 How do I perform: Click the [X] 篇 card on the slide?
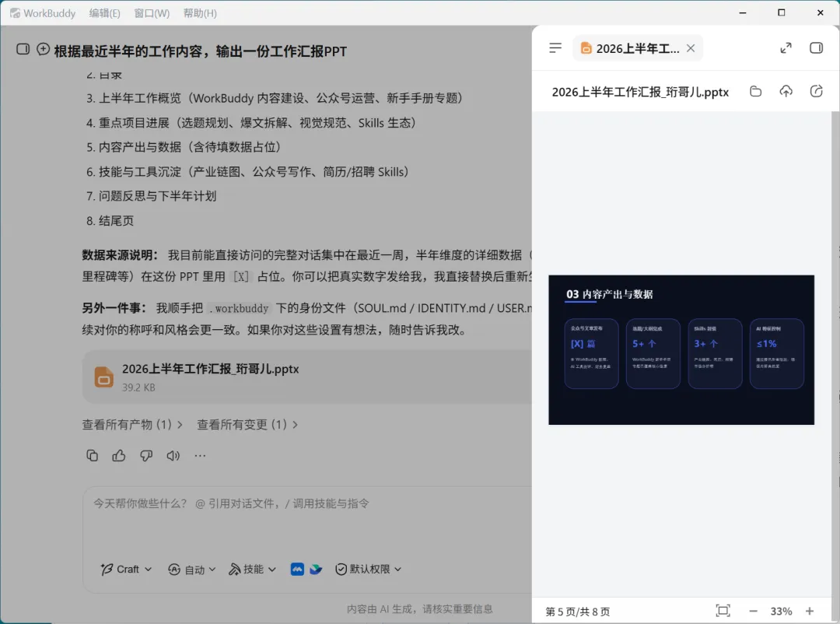coord(591,354)
